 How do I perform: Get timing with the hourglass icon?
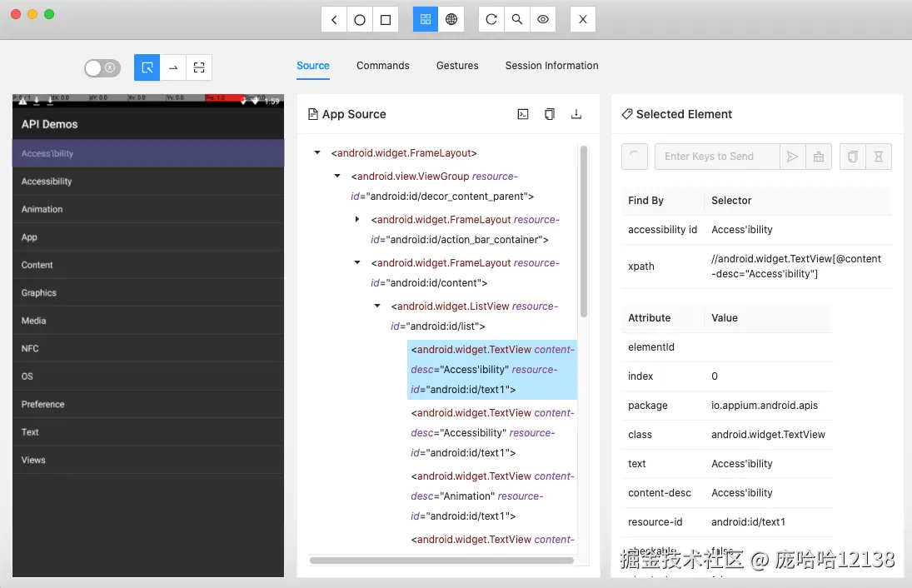pyautogui.click(x=878, y=157)
